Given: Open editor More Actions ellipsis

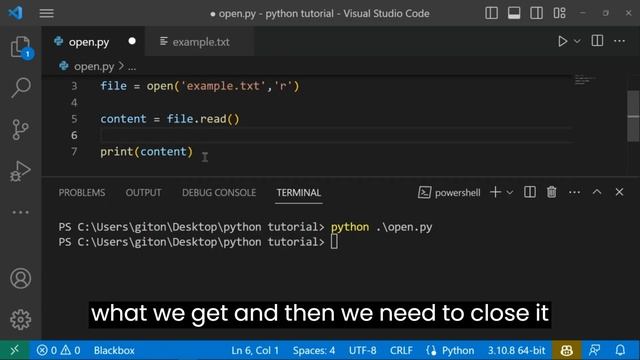Looking at the screenshot, I should pyautogui.click(x=619, y=41).
